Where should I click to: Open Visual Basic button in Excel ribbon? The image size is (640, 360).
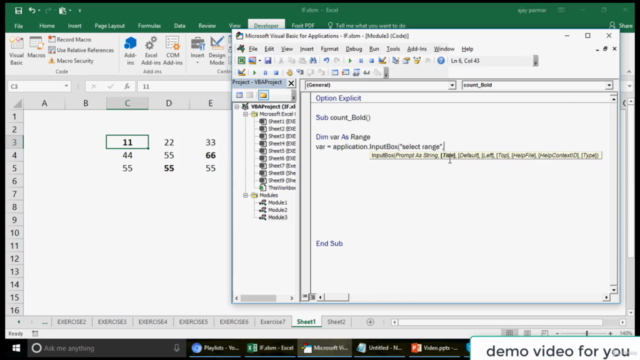tap(16, 51)
